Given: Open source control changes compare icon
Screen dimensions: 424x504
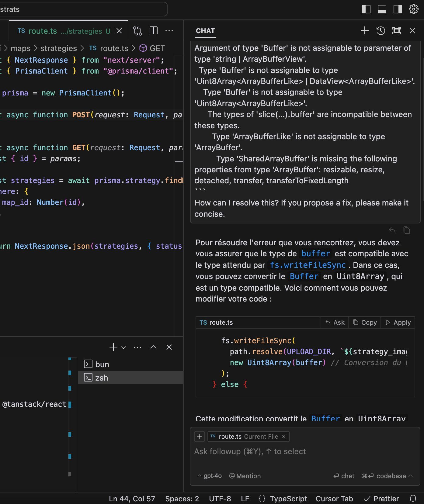Looking at the screenshot, I should coord(137,31).
